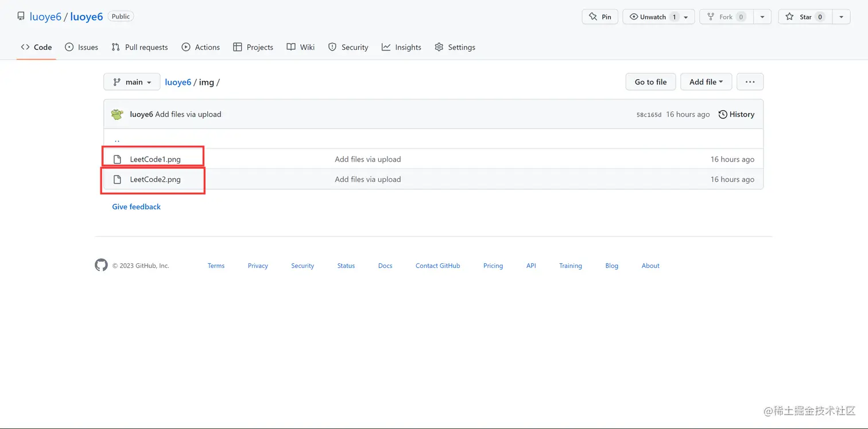
Task: Click luoye6 in the file path breadcrumb
Action: 178,82
